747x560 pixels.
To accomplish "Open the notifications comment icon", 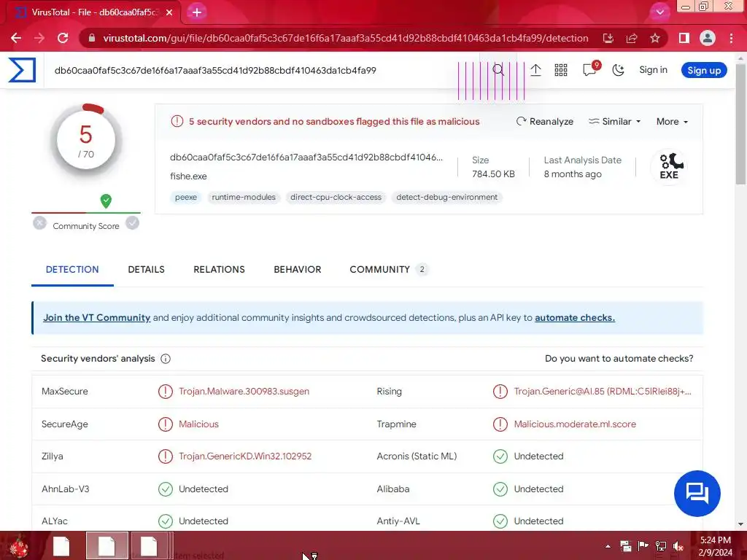I will point(589,70).
